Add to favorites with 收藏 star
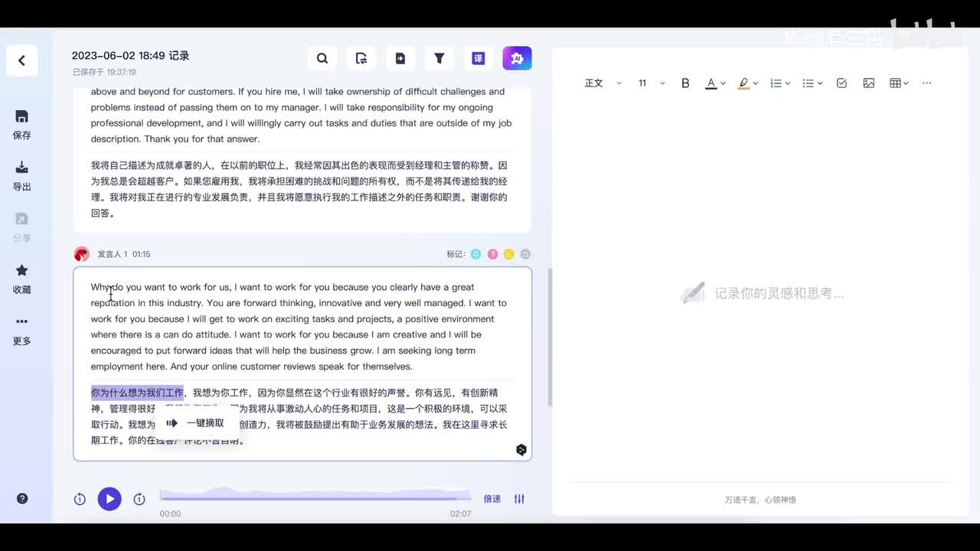 (x=21, y=279)
